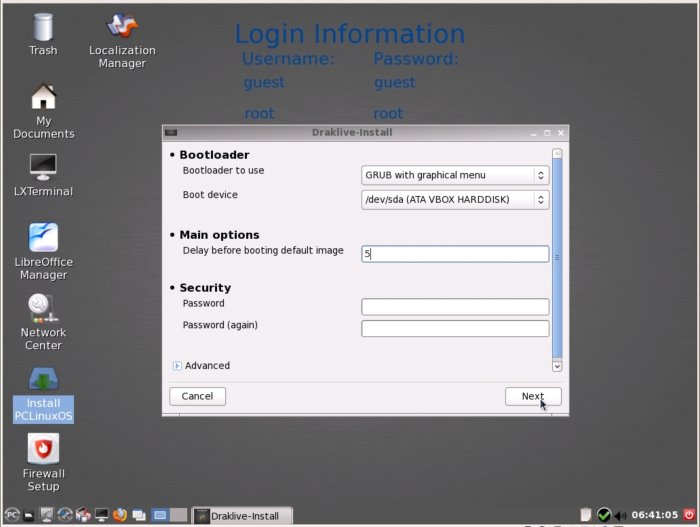Click the green checkmark update tray icon
700x527 pixels.
604,516
